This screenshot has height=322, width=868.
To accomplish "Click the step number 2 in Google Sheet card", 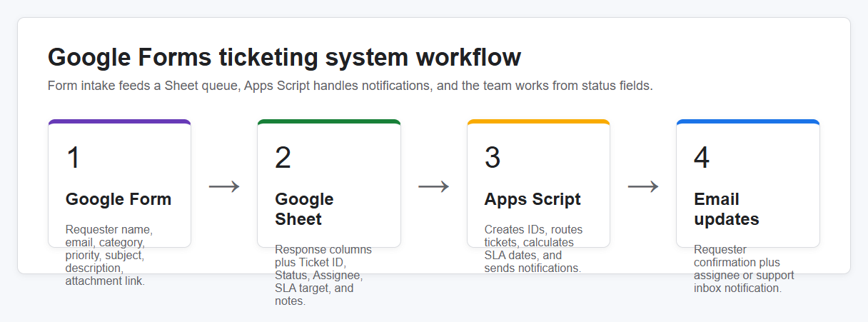I will pyautogui.click(x=283, y=158).
